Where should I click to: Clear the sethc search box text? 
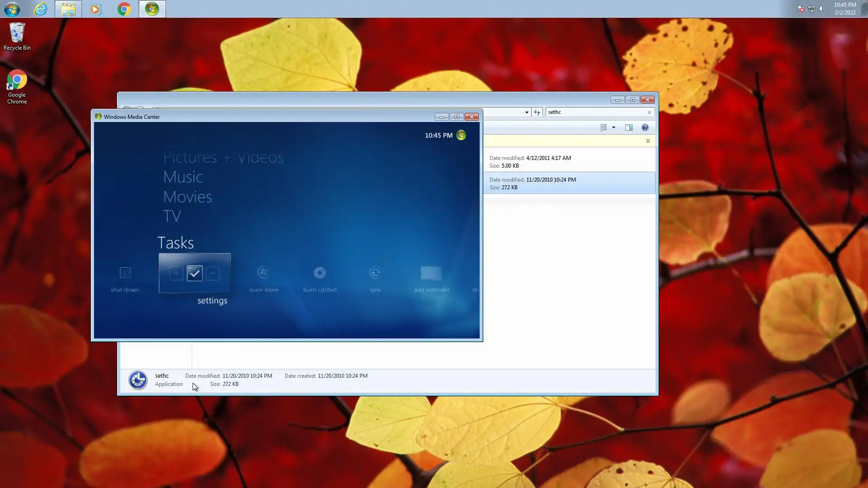point(649,112)
